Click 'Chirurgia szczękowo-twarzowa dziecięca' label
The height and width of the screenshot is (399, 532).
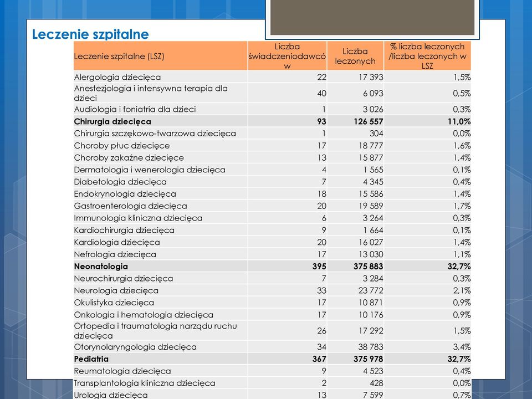coord(155,134)
